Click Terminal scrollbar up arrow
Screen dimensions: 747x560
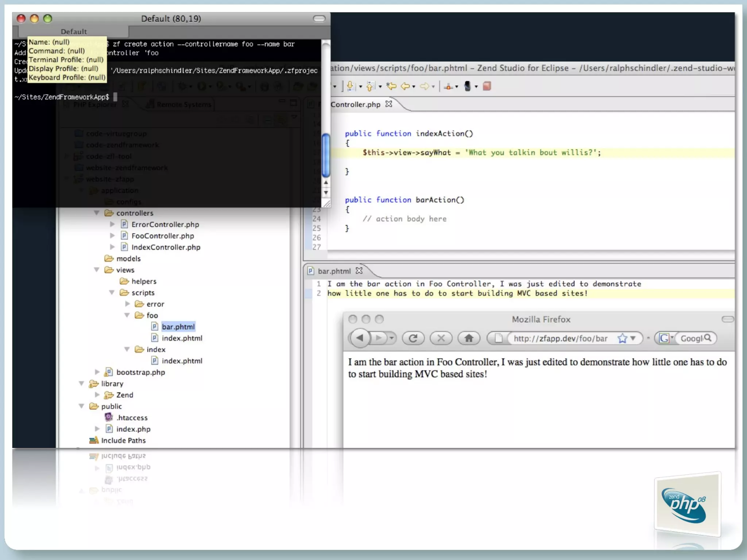pos(326,182)
